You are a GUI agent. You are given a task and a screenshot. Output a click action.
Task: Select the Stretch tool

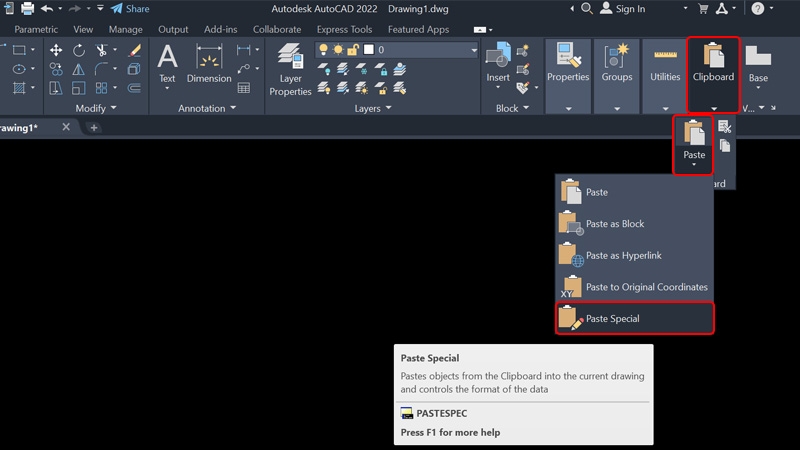56,88
